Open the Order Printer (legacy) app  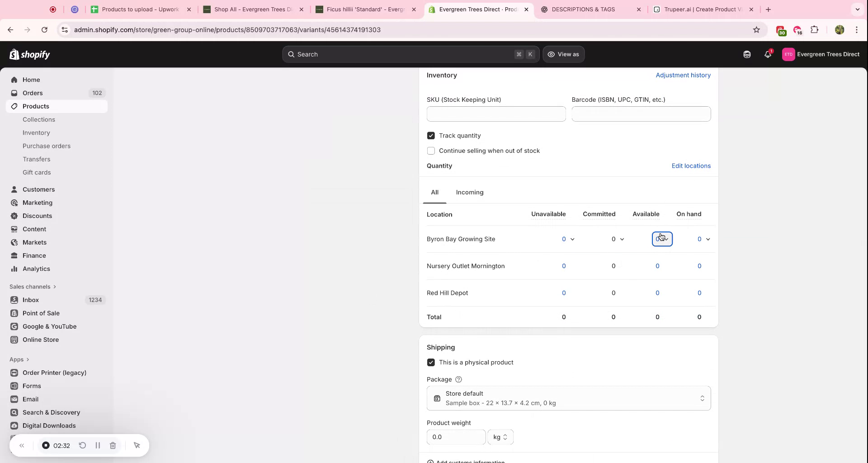pyautogui.click(x=55, y=373)
